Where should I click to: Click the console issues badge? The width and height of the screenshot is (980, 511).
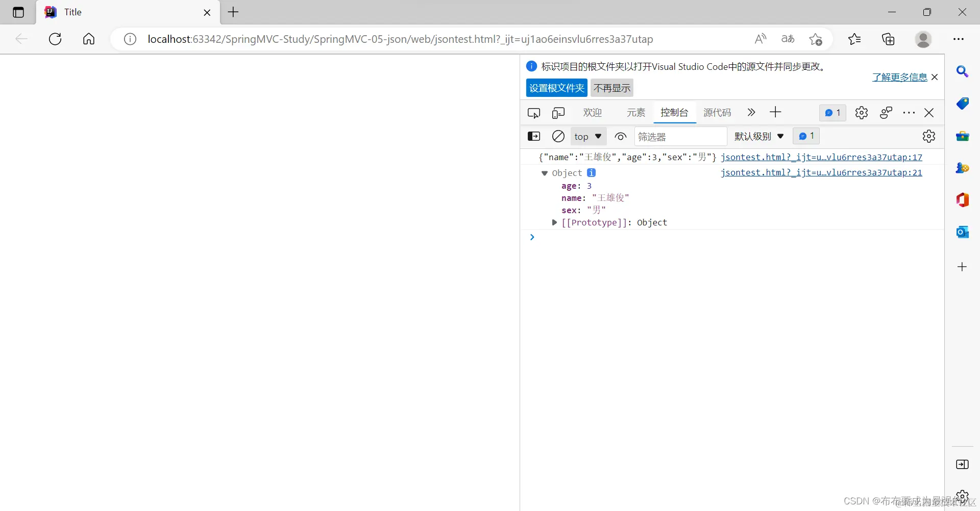click(x=806, y=136)
